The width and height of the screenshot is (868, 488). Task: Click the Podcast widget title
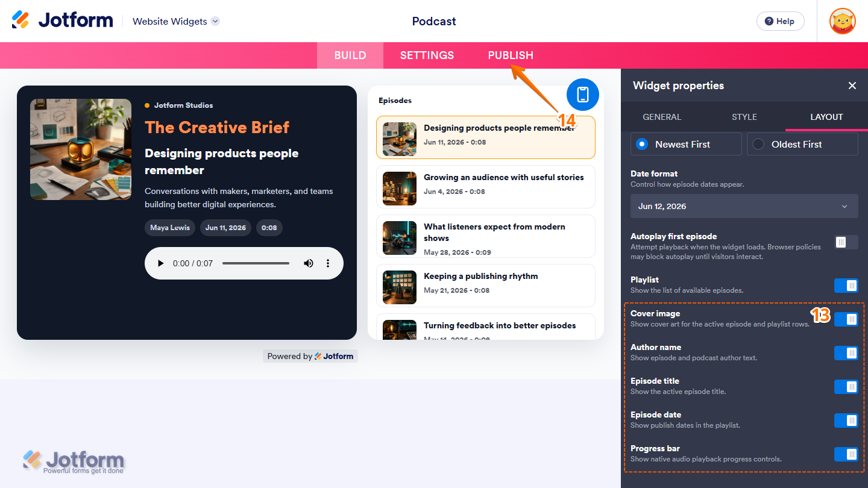pyautogui.click(x=434, y=21)
